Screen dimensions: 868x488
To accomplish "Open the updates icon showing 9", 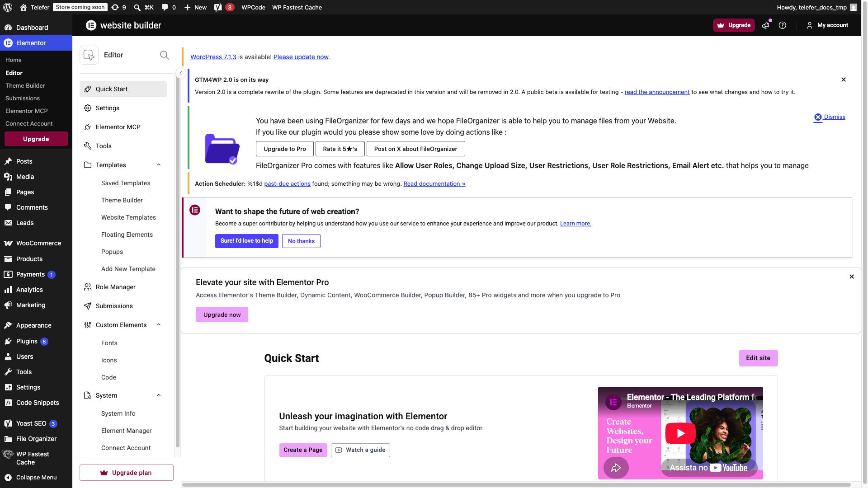I will tap(118, 7).
